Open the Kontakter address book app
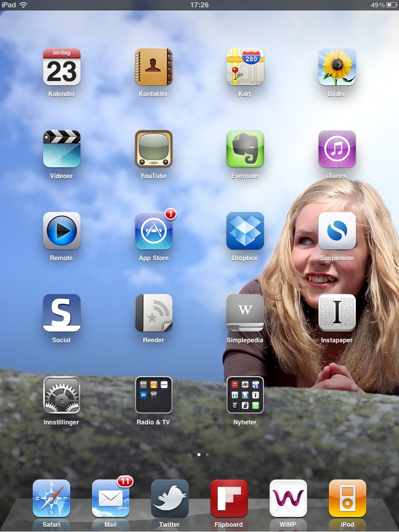The width and height of the screenshot is (399, 532). (154, 66)
